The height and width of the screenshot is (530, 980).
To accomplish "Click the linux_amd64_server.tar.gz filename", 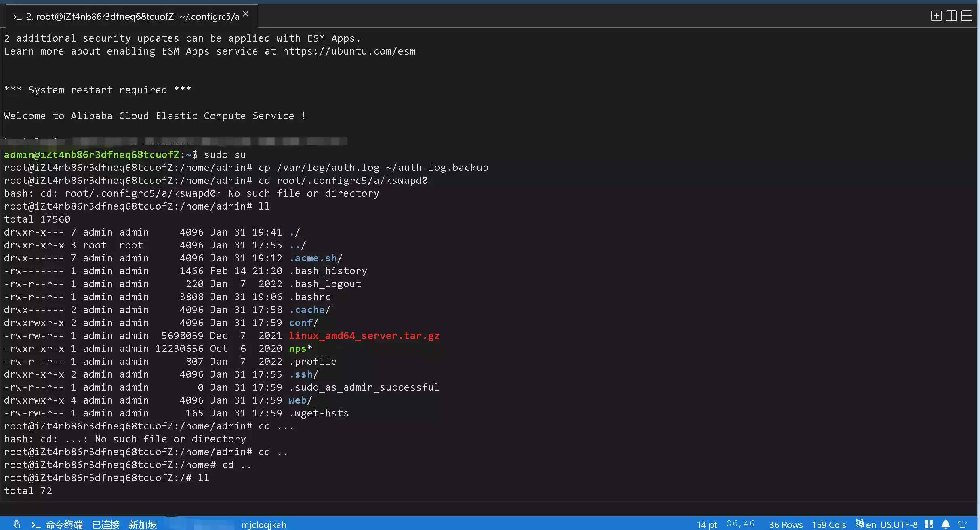I will point(364,336).
